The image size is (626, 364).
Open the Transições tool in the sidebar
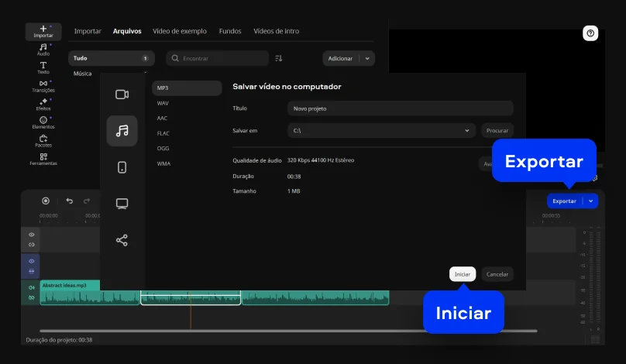pyautogui.click(x=43, y=86)
